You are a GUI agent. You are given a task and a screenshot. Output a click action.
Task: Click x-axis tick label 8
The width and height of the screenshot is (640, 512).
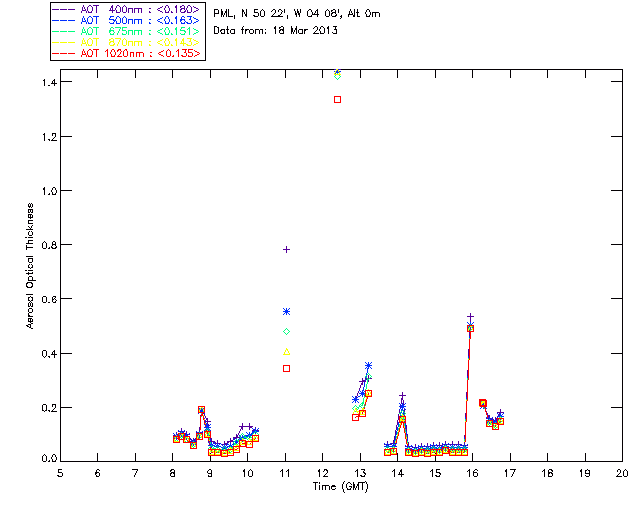173,473
